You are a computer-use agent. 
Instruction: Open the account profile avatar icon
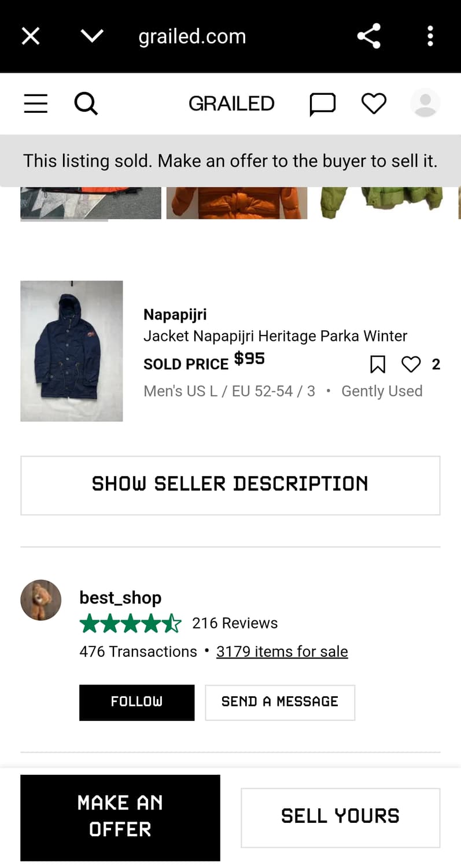click(425, 104)
